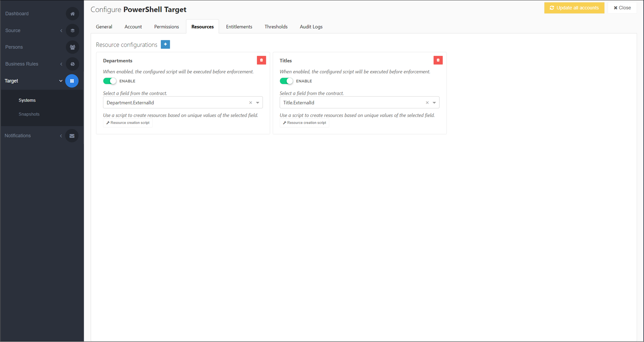644x342 pixels.
Task: Open the Title.ExternalId dropdown arrow
Action: click(434, 103)
